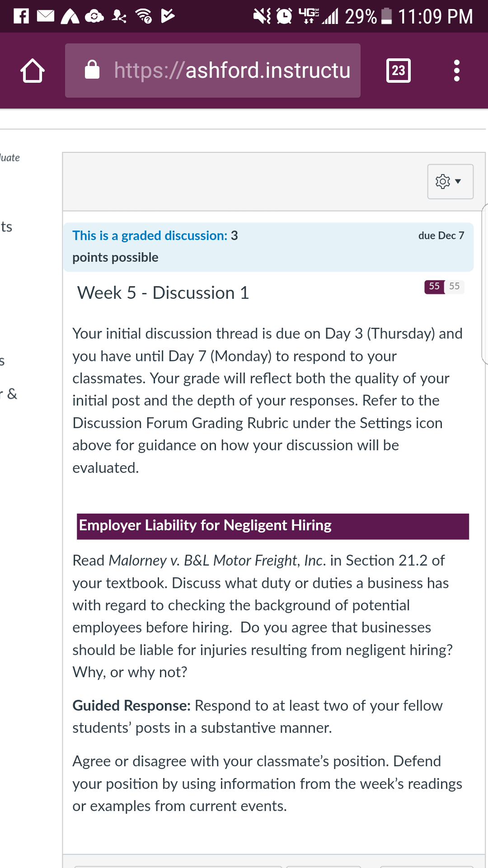
Task: Tap the alarm clock status icon
Action: (x=284, y=16)
